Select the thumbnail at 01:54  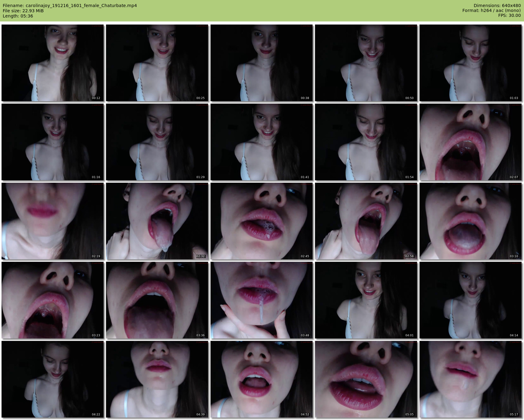point(366,142)
